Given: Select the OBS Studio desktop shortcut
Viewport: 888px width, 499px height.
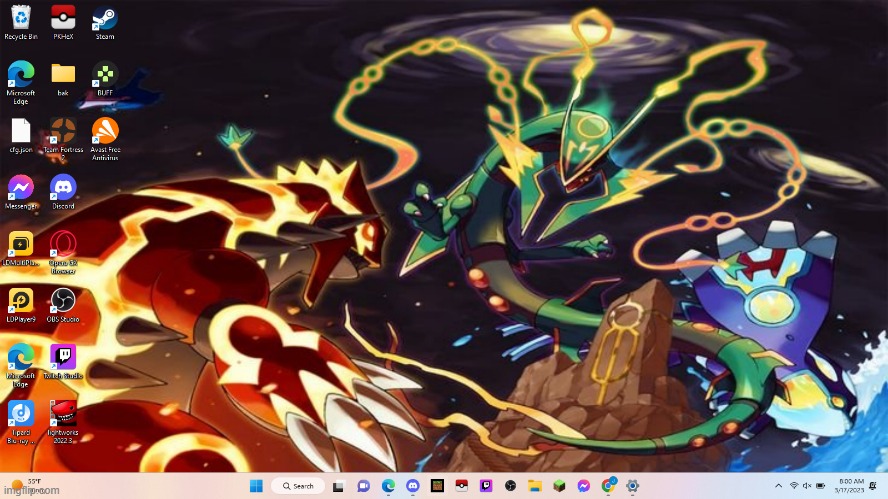Looking at the screenshot, I should pyautogui.click(x=63, y=305).
